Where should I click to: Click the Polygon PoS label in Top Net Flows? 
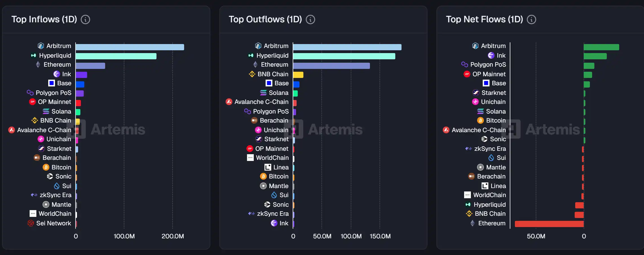488,65
